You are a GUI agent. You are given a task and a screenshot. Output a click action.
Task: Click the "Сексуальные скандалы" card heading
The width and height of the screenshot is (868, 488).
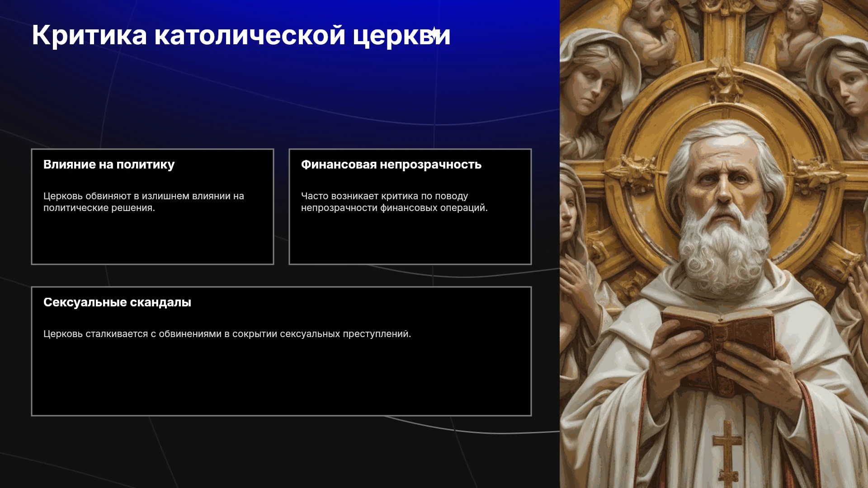coord(117,302)
